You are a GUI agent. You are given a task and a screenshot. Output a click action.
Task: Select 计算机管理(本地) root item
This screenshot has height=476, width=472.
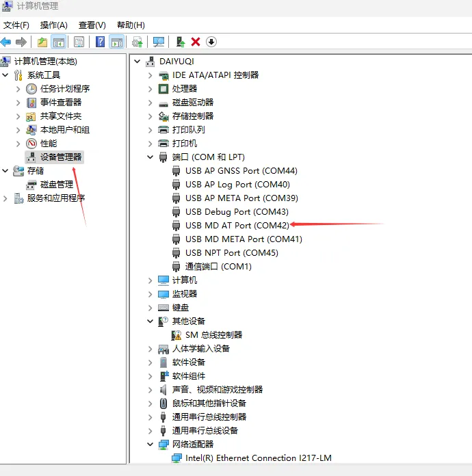[x=46, y=62]
